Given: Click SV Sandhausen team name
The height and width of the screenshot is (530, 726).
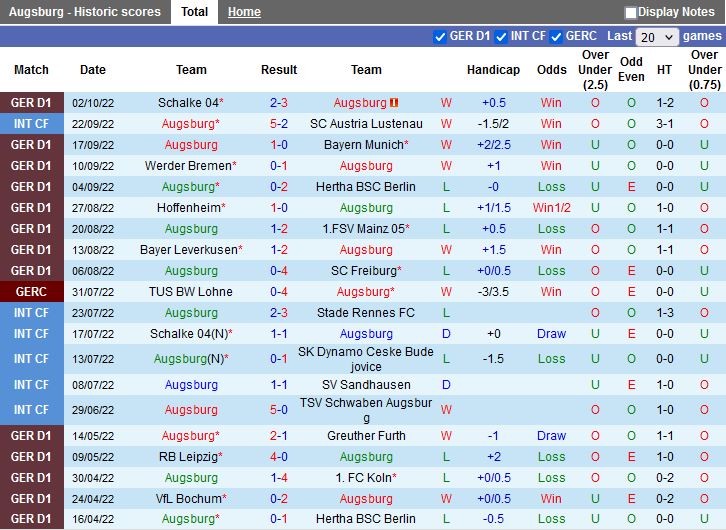Looking at the screenshot, I should point(366,385).
